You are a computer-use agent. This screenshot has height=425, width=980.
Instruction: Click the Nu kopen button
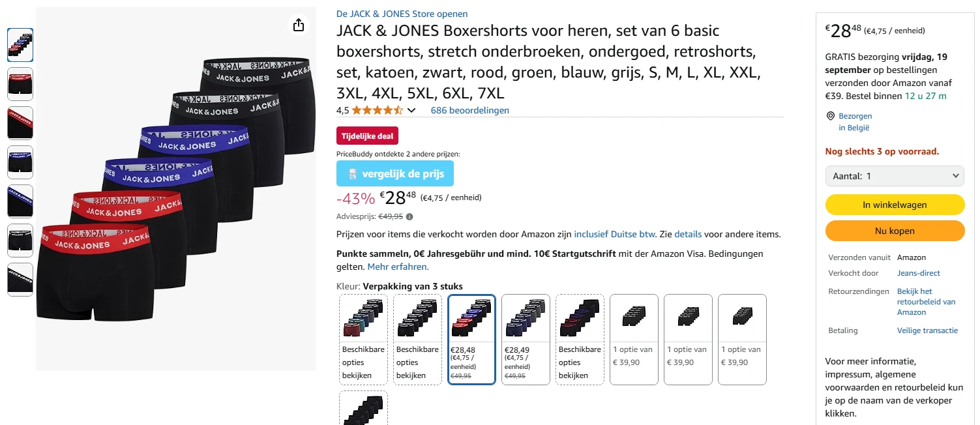(895, 230)
